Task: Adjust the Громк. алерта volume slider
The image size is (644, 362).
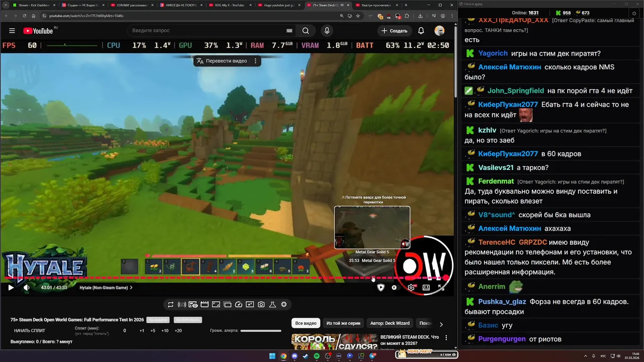Action: click(x=261, y=331)
